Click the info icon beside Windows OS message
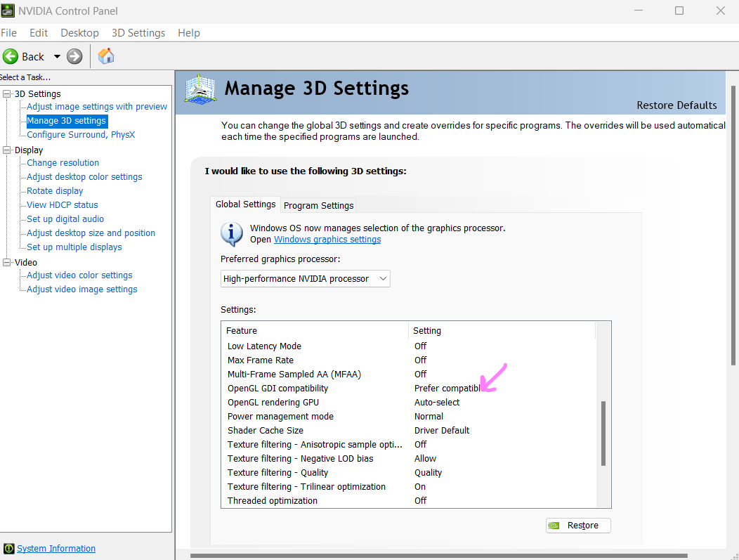 (x=231, y=234)
